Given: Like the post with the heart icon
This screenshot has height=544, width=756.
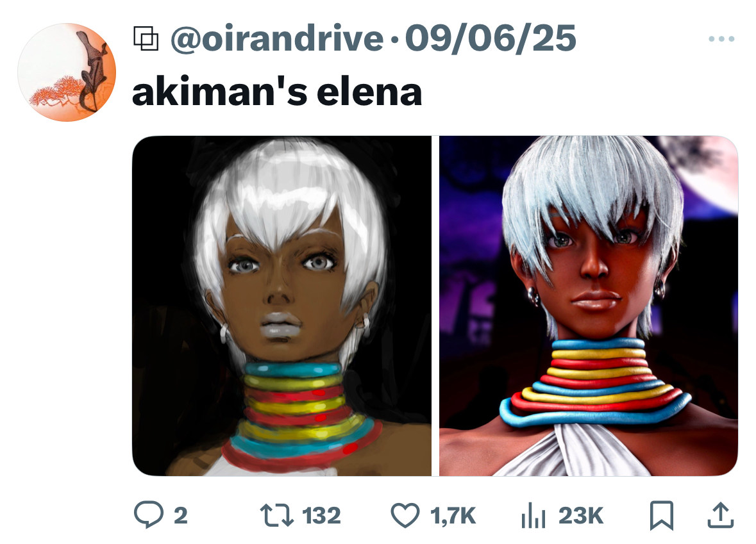Looking at the screenshot, I should 405,515.
